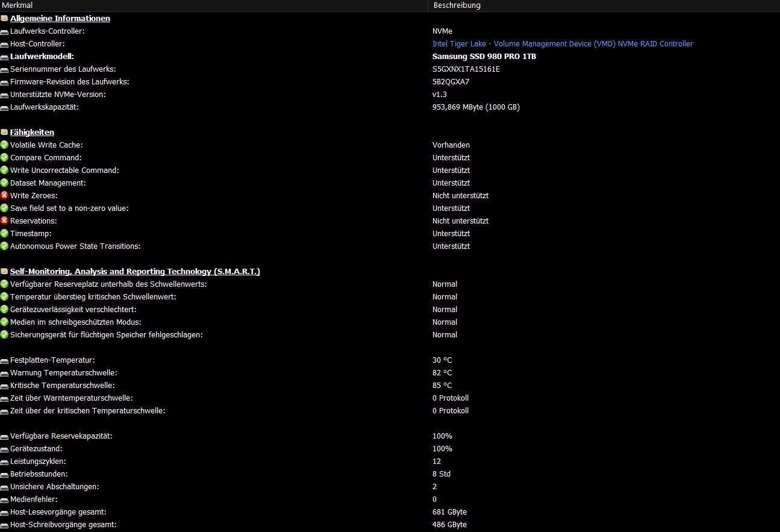Click drive icon next to Host-Schreibvorgänge gesamt
The height and width of the screenshot is (532, 780).
pos(4,525)
